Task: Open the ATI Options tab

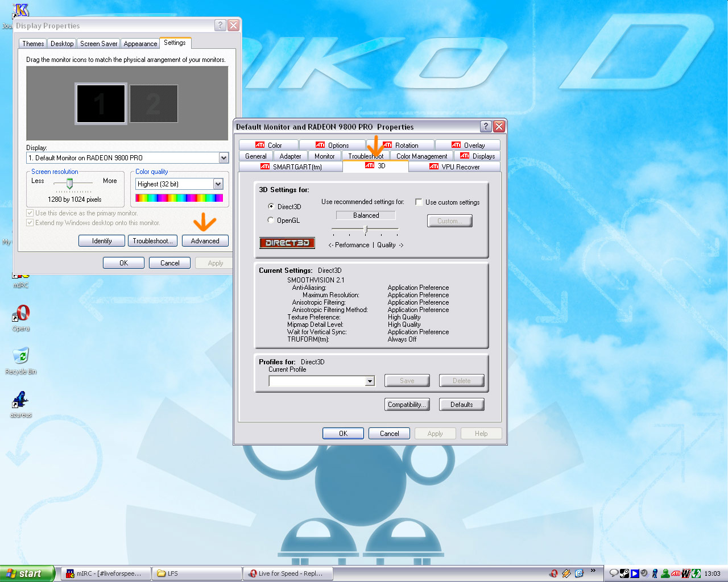Action: 332,145
